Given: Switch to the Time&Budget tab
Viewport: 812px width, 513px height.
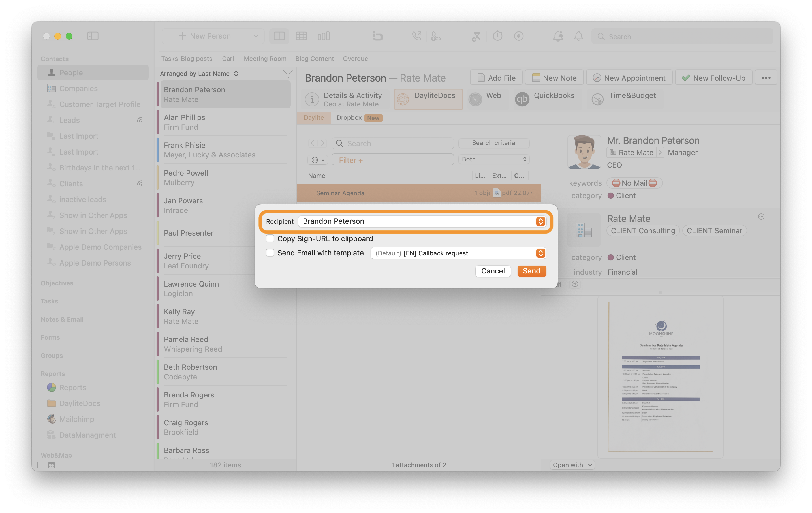Looking at the screenshot, I should (625, 99).
